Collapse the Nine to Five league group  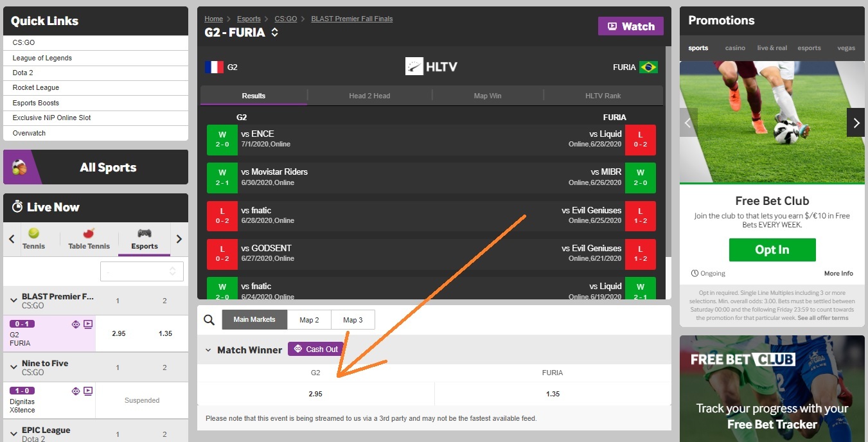13,367
